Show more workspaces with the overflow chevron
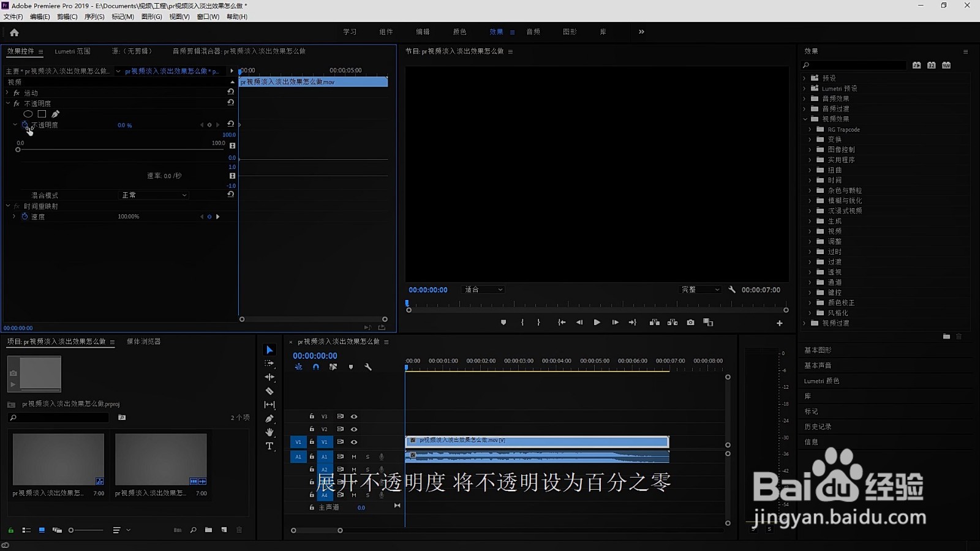980x551 pixels. pyautogui.click(x=641, y=32)
